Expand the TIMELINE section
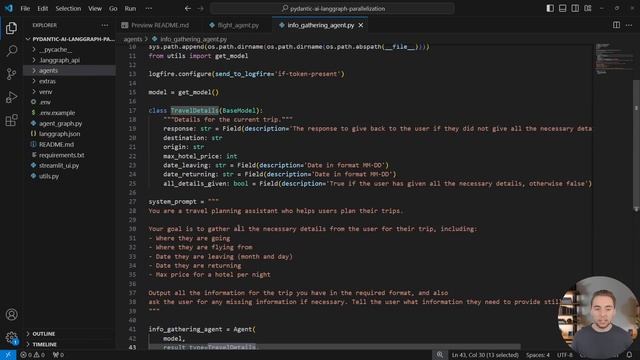Screen dimensions: 640x360 tap(69, 344)
